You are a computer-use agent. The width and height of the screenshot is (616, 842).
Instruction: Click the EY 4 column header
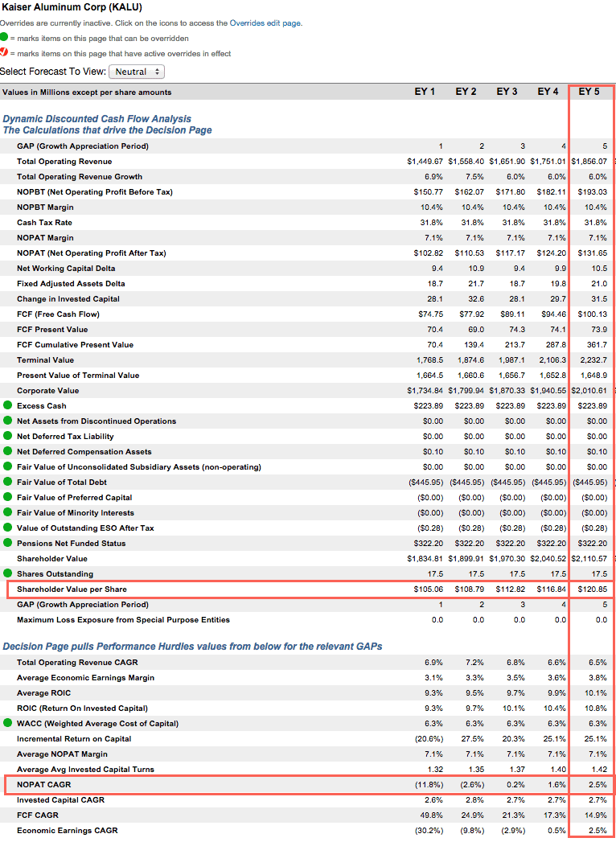coord(548,92)
